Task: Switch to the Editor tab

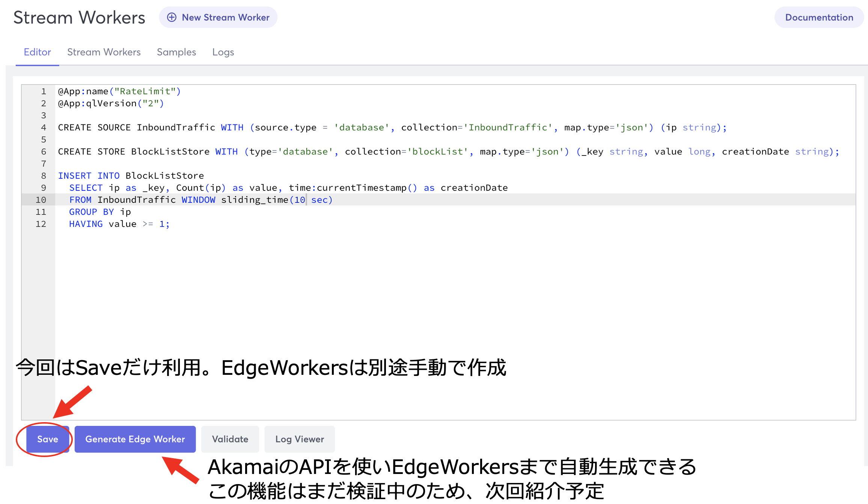Action: (37, 52)
